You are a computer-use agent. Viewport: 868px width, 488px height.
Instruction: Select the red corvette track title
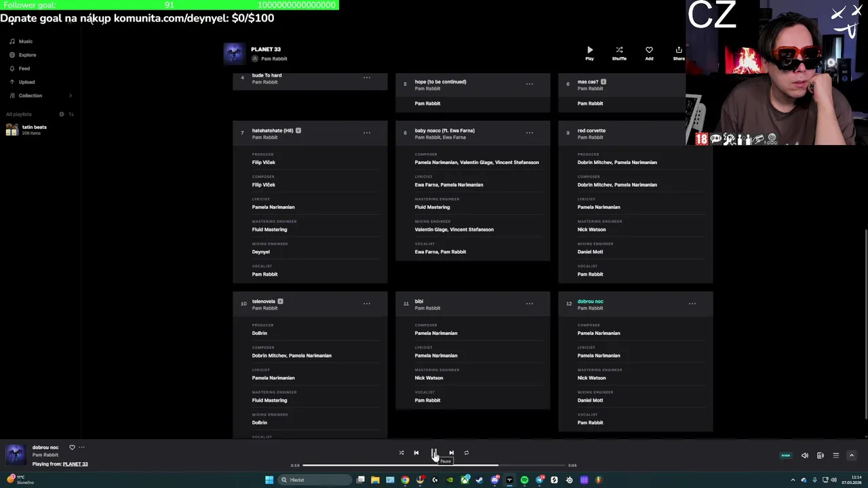point(591,131)
